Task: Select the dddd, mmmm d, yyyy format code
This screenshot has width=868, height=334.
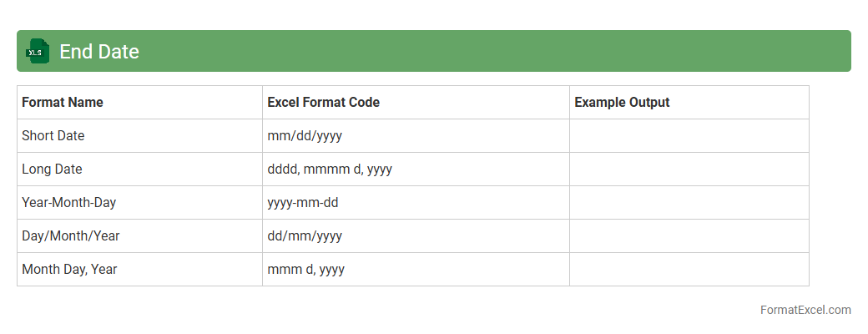Action: point(330,170)
